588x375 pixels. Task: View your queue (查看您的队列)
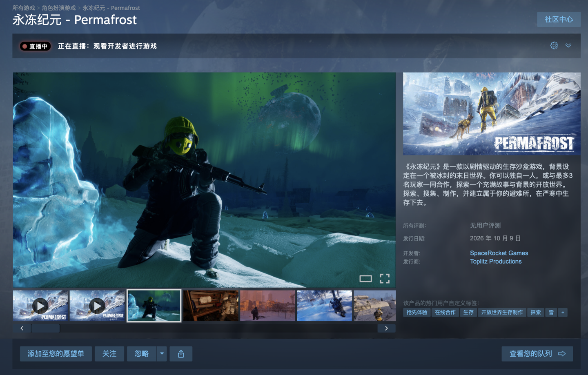click(x=537, y=354)
